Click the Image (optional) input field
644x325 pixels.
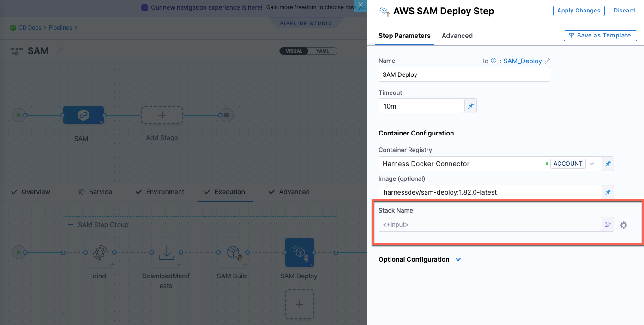[x=489, y=192]
